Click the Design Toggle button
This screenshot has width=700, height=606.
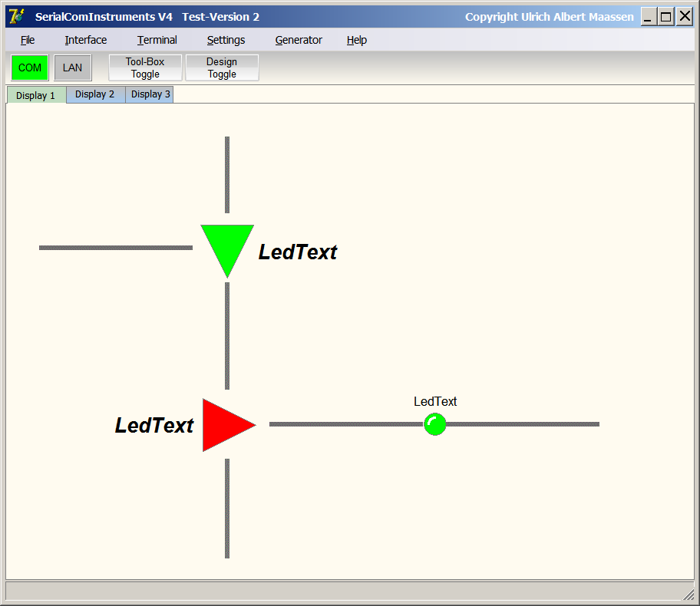tap(222, 68)
